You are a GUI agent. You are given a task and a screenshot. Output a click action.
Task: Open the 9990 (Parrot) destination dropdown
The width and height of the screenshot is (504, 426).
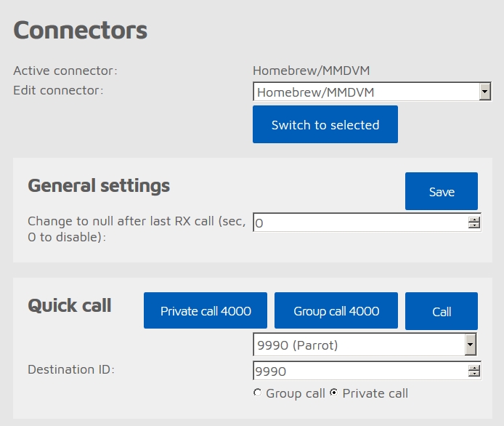(x=365, y=345)
